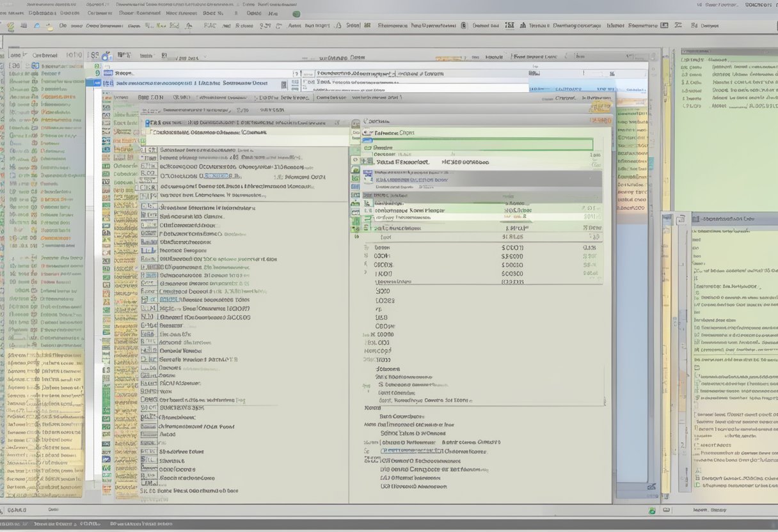Click the green circular icon in the menu bar
The height and width of the screenshot is (532, 778).
[296, 13]
